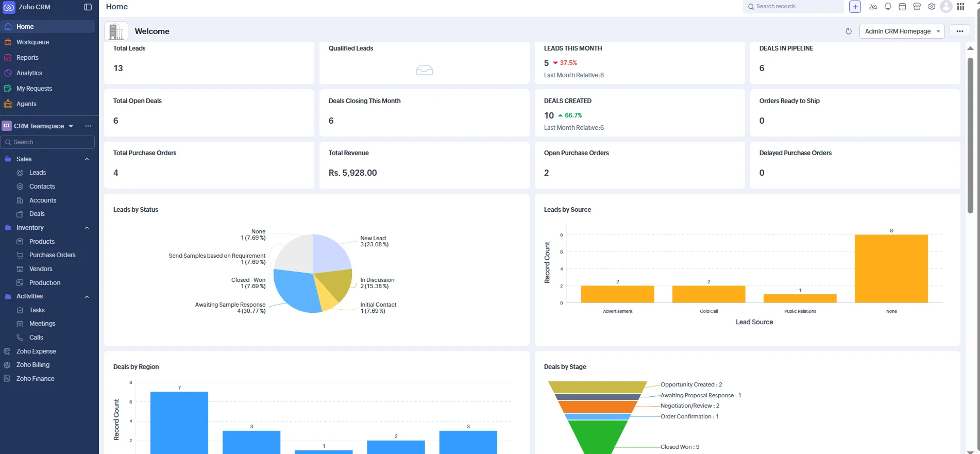Open the three-dot homepage options button

pyautogui.click(x=959, y=31)
